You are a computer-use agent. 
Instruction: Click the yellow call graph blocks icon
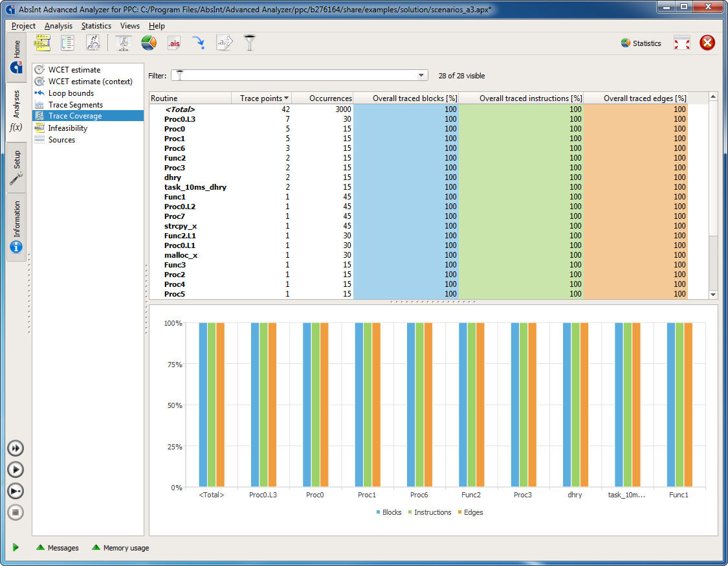[42, 43]
